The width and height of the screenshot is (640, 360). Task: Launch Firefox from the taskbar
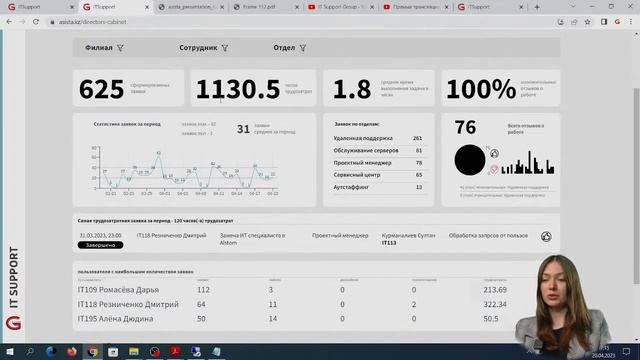click(72, 351)
